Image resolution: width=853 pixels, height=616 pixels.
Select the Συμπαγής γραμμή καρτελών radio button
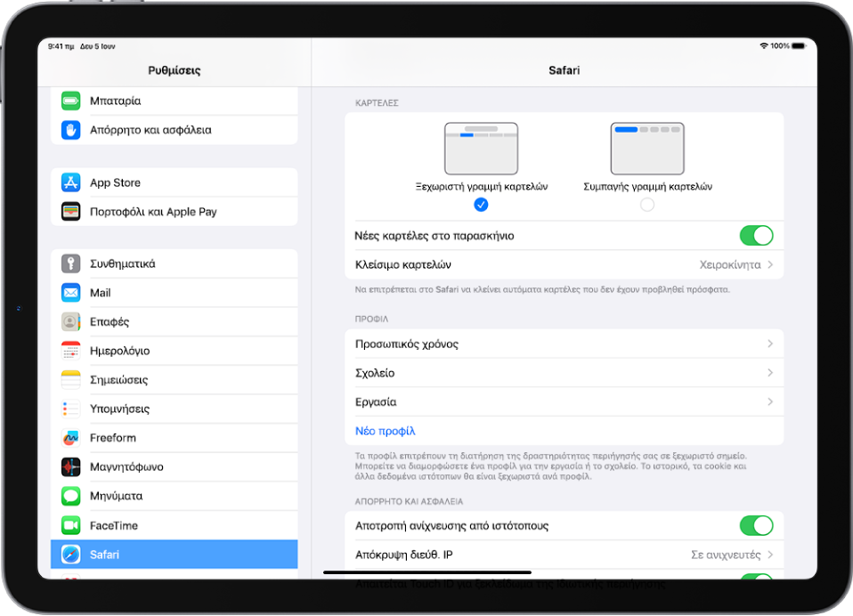(646, 205)
